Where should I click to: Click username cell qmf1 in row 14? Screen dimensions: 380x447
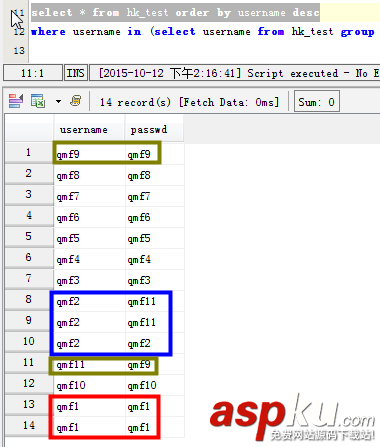(x=89, y=427)
